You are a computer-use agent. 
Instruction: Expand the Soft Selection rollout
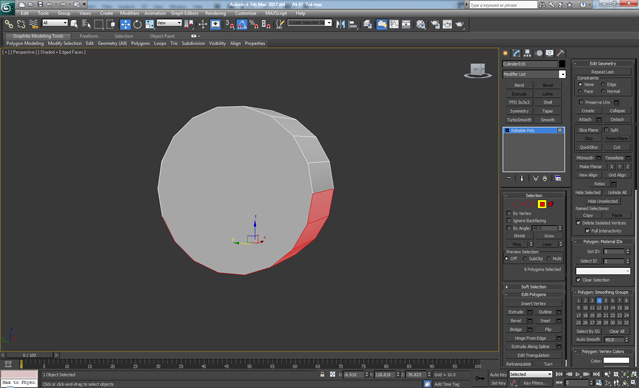pyautogui.click(x=533, y=287)
